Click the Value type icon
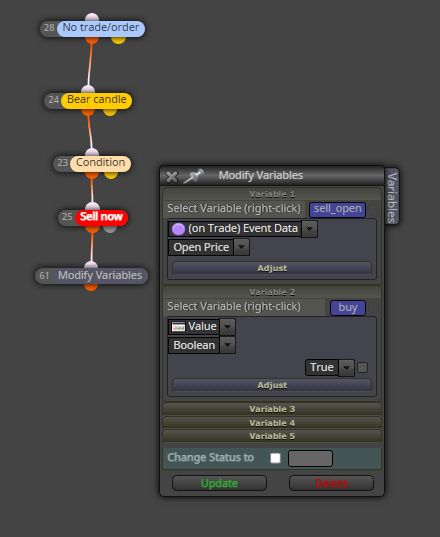Screen dimensions: 440x537 pyautogui.click(x=178, y=327)
